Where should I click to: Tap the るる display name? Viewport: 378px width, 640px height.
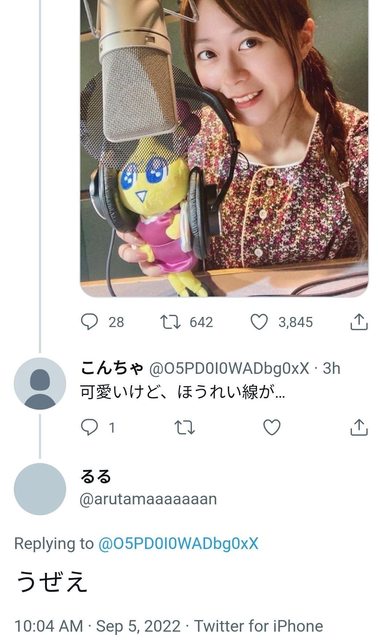(x=96, y=476)
